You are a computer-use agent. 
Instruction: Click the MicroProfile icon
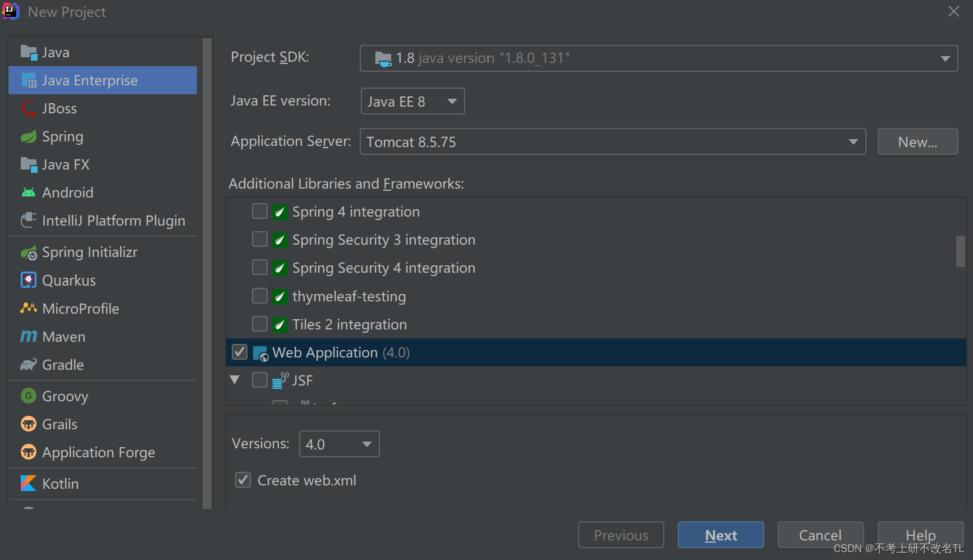tap(29, 309)
